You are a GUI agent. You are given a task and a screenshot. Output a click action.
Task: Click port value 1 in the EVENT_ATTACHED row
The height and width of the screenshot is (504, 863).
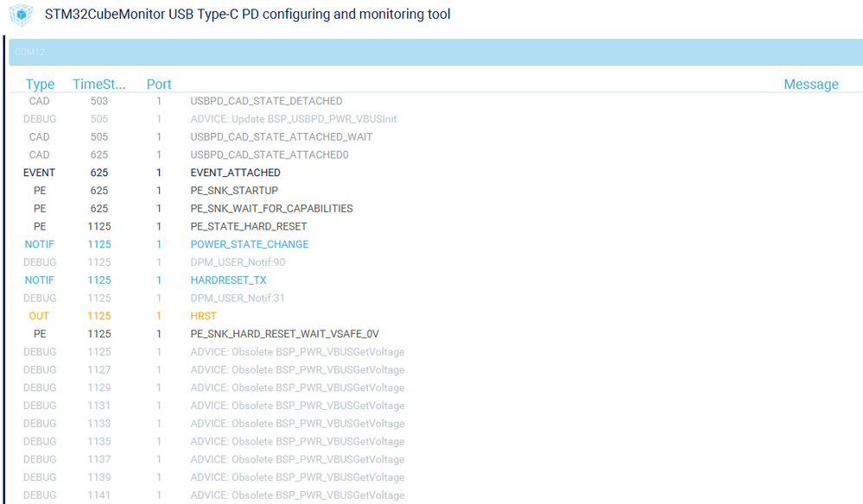(x=158, y=173)
